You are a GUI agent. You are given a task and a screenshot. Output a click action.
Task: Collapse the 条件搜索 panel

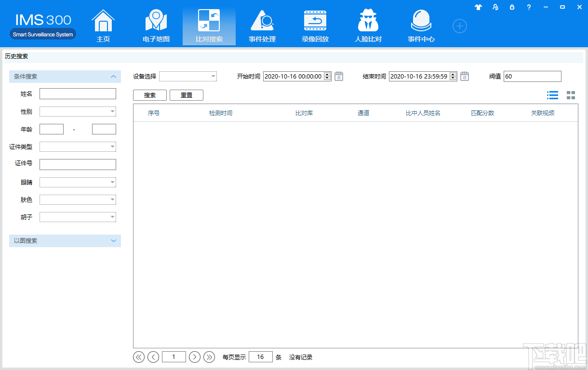(x=113, y=76)
